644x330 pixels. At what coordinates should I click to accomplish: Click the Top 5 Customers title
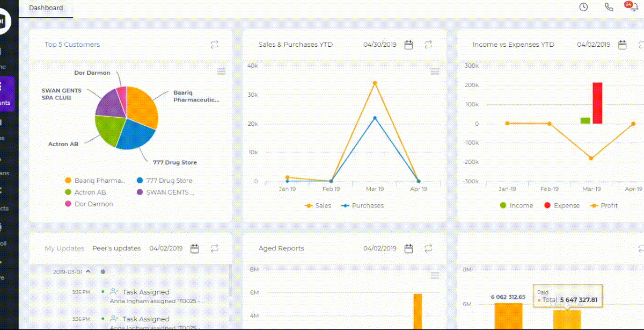[72, 45]
